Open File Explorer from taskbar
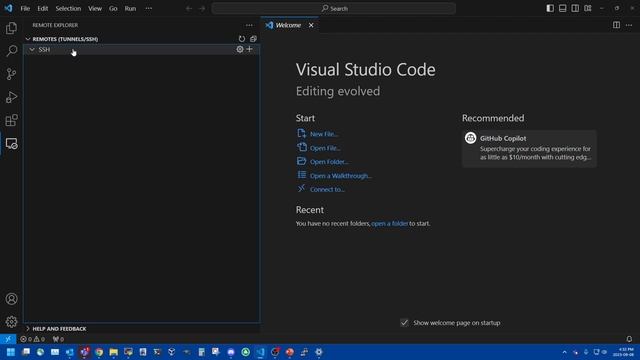The height and width of the screenshot is (360, 640). (x=113, y=352)
